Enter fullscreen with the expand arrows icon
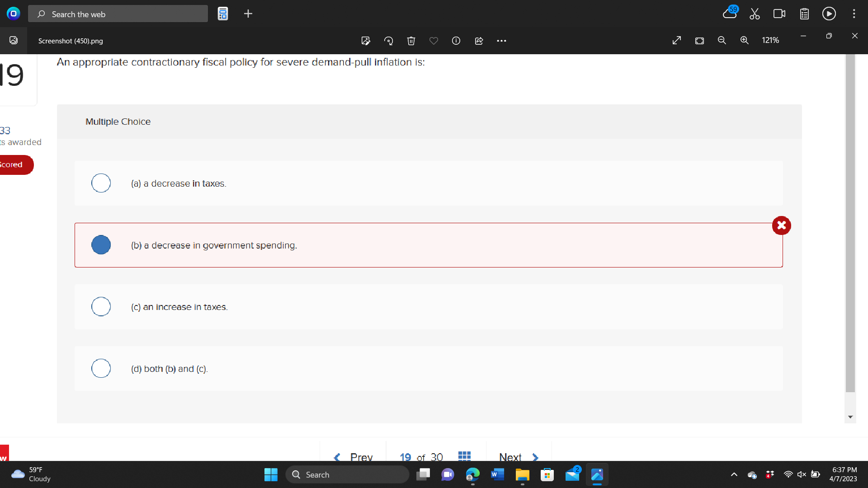The height and width of the screenshot is (488, 868). click(x=677, y=41)
